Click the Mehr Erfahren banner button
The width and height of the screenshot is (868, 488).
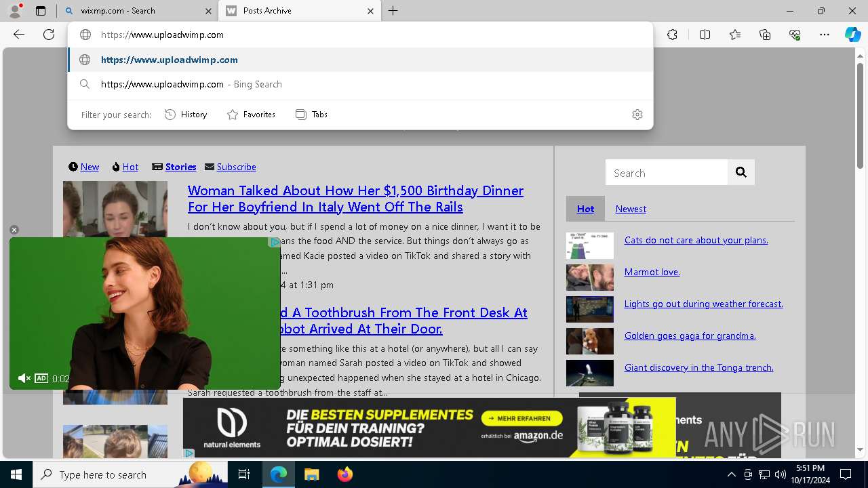[522, 418]
